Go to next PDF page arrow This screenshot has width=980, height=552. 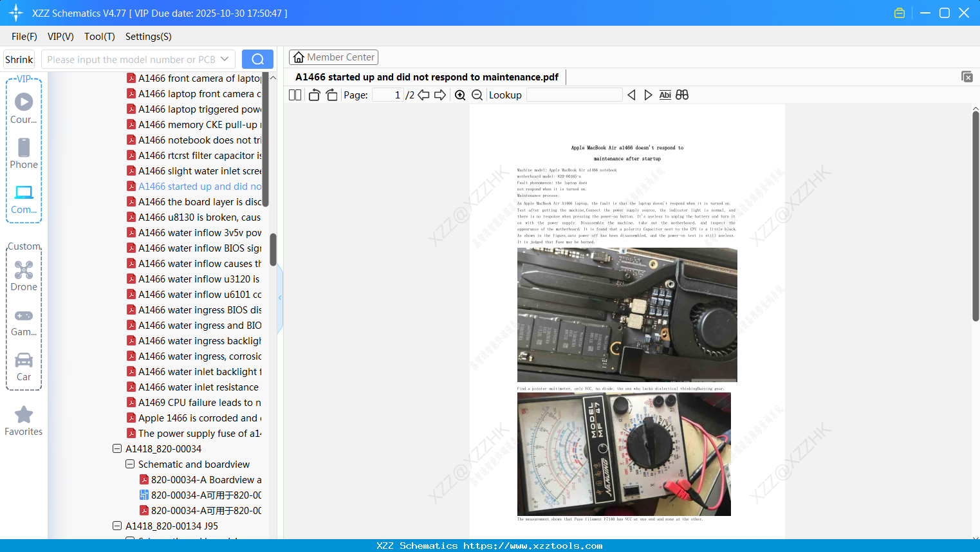(x=440, y=95)
